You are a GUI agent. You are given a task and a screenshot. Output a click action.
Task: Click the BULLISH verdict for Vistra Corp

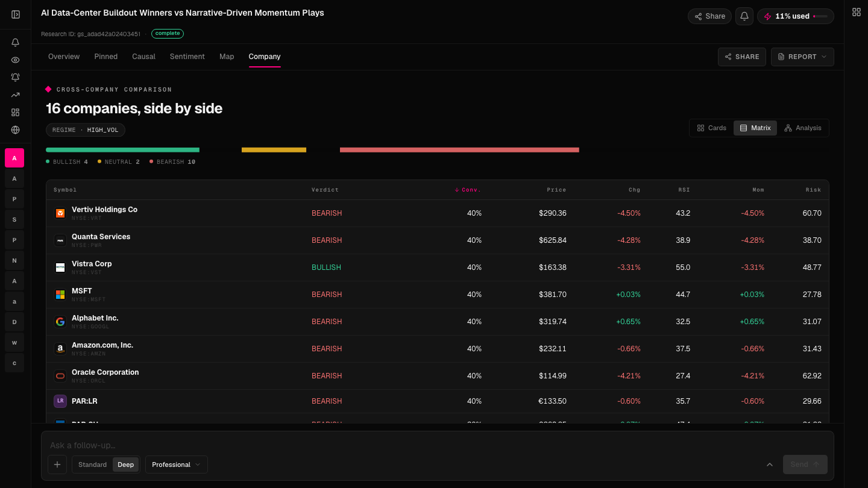326,267
